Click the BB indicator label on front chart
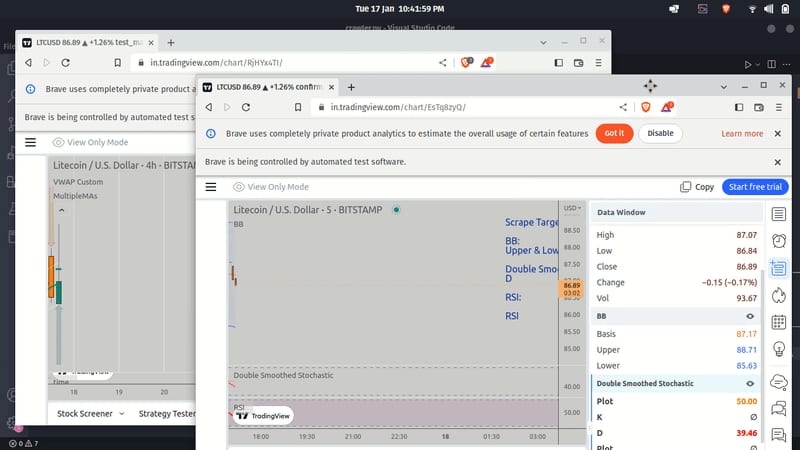Screen dimensions: 800x450 point(238,224)
